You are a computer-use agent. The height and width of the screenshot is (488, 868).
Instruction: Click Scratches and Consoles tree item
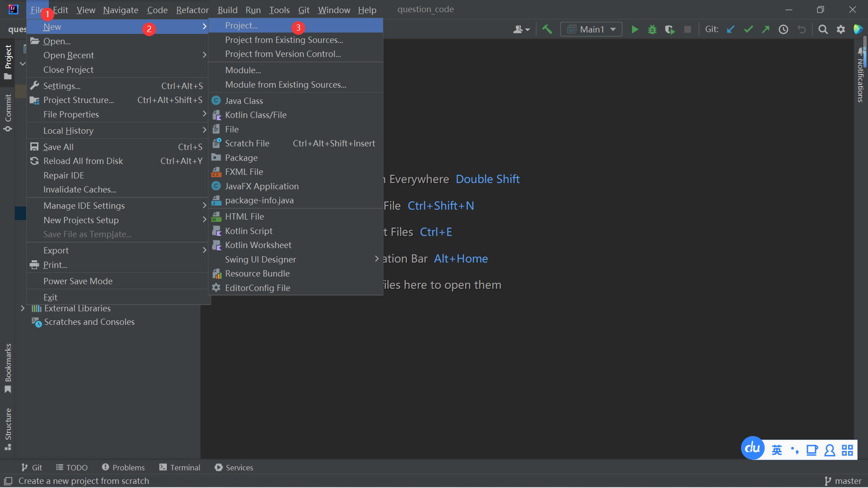click(x=89, y=322)
